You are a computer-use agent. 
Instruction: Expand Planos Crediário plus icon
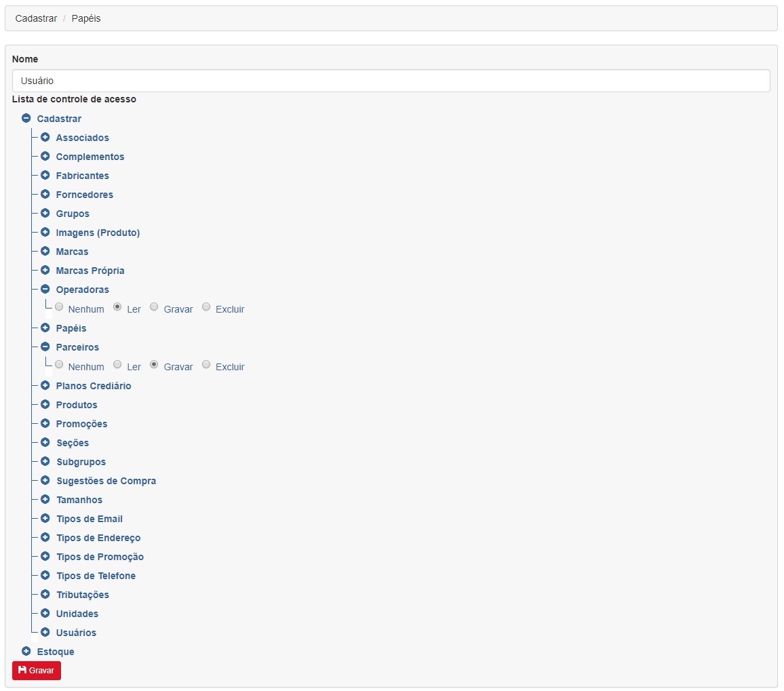point(45,385)
